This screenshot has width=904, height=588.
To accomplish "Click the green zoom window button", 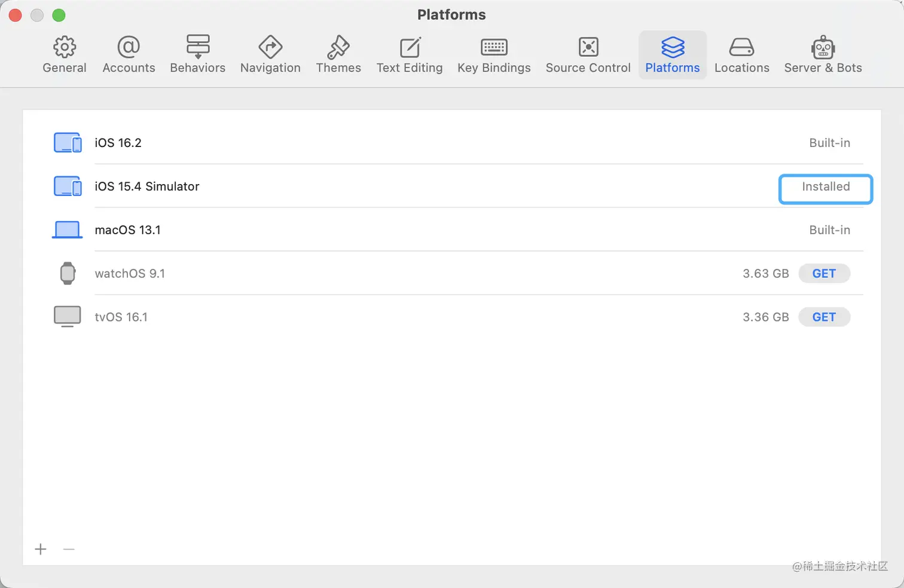I will (x=59, y=16).
